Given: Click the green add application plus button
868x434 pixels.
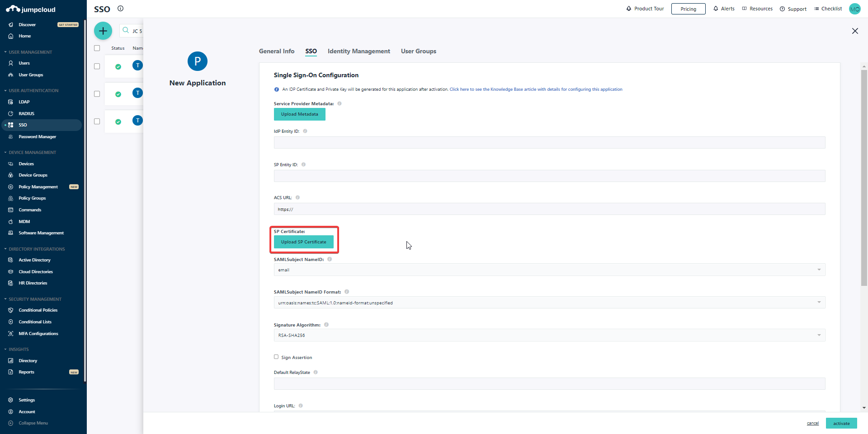Looking at the screenshot, I should pyautogui.click(x=103, y=31).
